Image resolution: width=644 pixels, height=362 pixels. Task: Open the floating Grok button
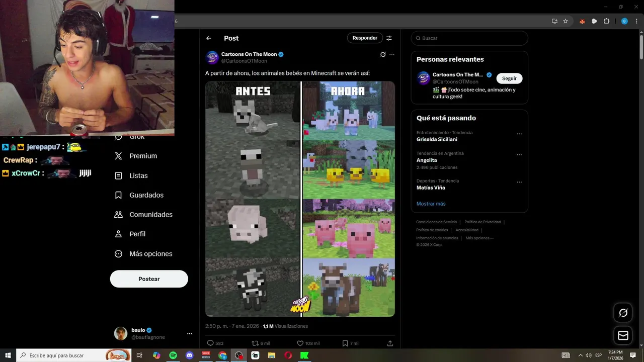pos(623,313)
